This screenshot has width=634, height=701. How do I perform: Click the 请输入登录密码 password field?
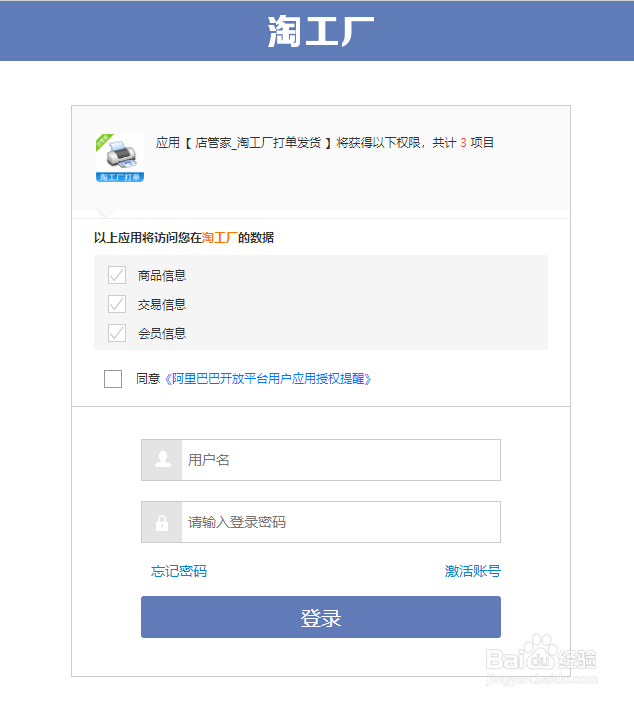[x=340, y=522]
